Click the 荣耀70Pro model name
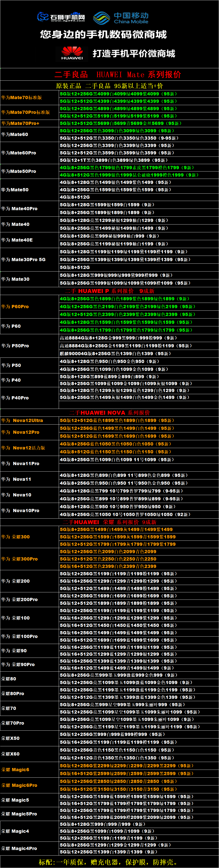 pyautogui.click(x=13, y=723)
